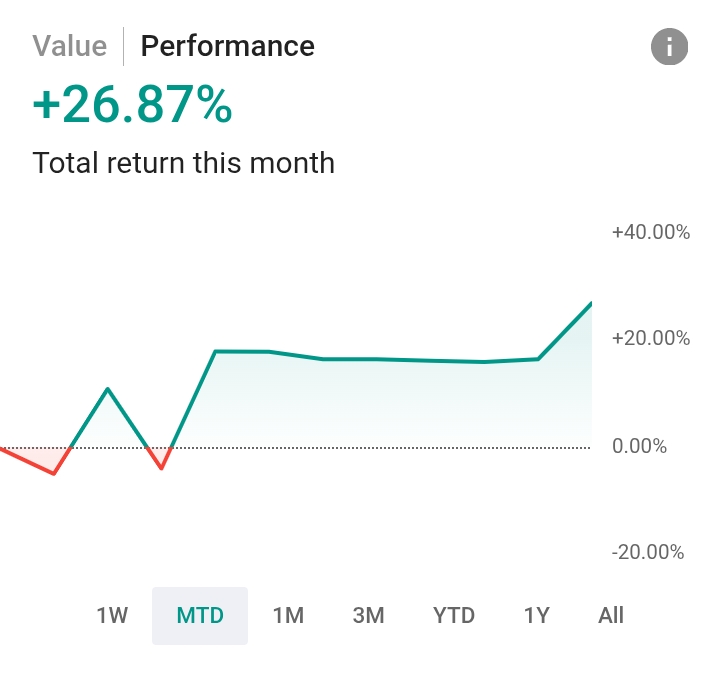Click the +20.00% axis label

point(650,339)
